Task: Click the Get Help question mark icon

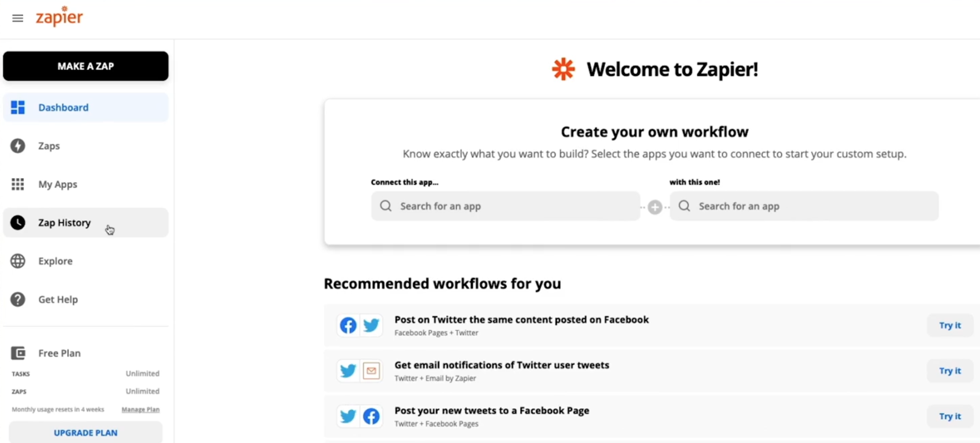Action: [18, 299]
